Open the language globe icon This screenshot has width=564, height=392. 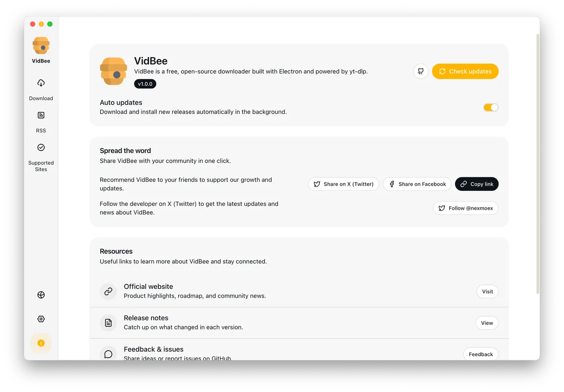point(41,295)
